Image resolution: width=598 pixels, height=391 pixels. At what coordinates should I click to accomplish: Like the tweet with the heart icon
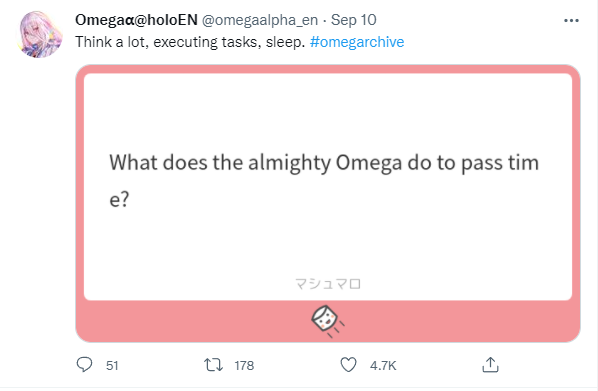pos(348,365)
